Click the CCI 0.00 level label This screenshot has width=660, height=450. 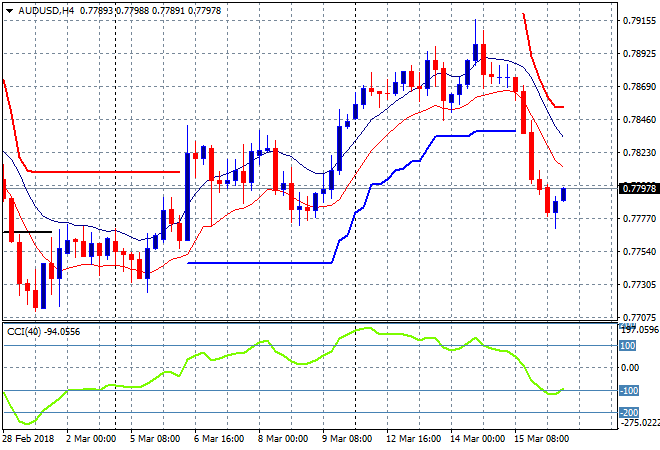coord(630,367)
